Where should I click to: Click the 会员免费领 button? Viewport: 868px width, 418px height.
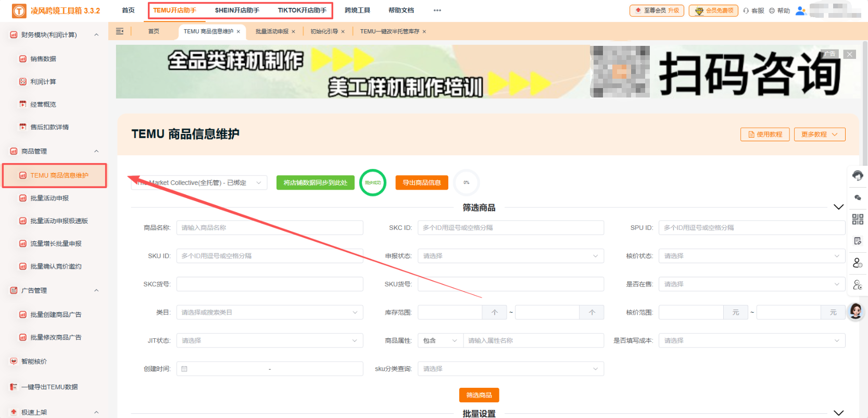pos(713,10)
